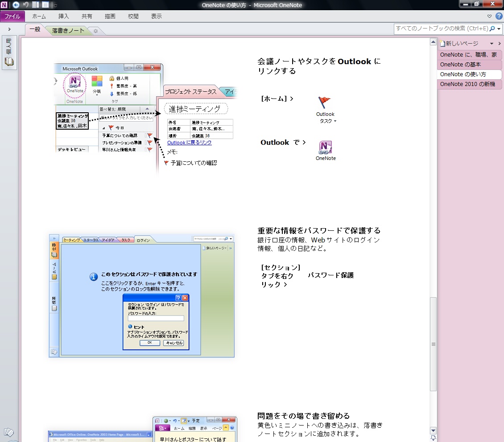This screenshot has height=442, width=504.
Task: Click the Outlook に戻るリンク link
Action: [x=189, y=143]
